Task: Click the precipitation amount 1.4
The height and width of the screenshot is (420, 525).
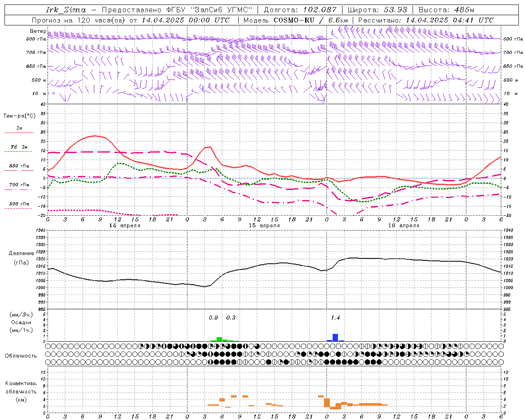Action: click(x=336, y=318)
